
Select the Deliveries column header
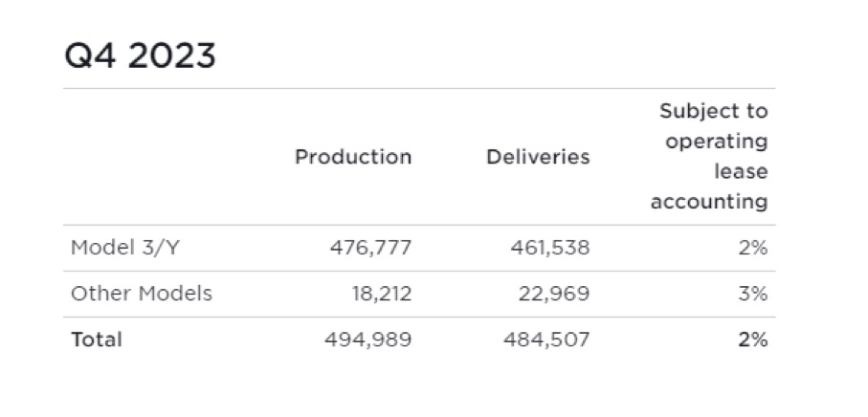click(538, 157)
